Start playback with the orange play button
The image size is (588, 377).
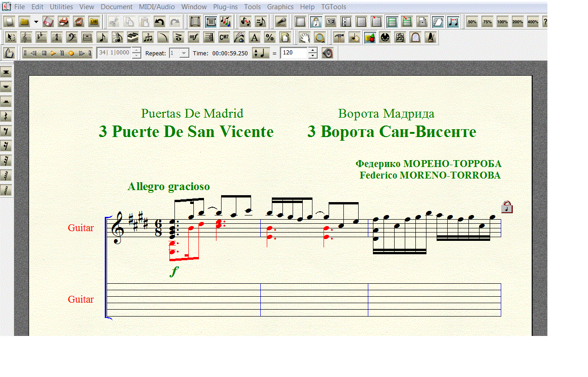(53, 53)
